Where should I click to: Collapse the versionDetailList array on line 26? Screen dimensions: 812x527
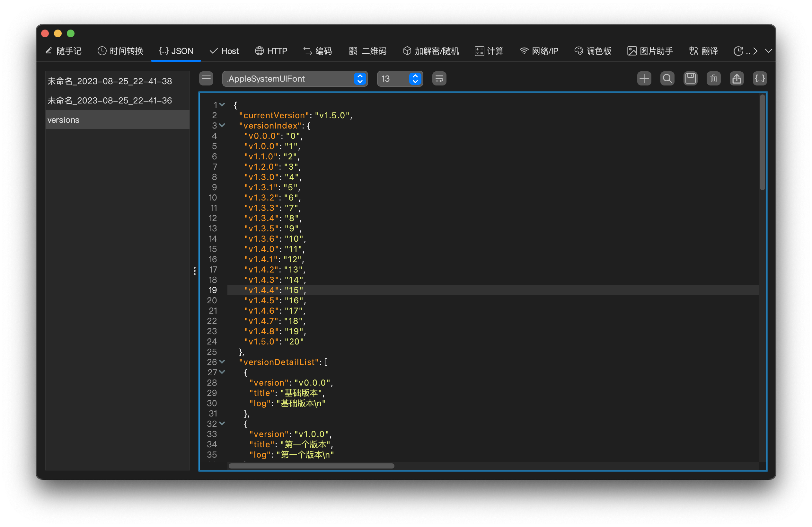pyautogui.click(x=222, y=362)
